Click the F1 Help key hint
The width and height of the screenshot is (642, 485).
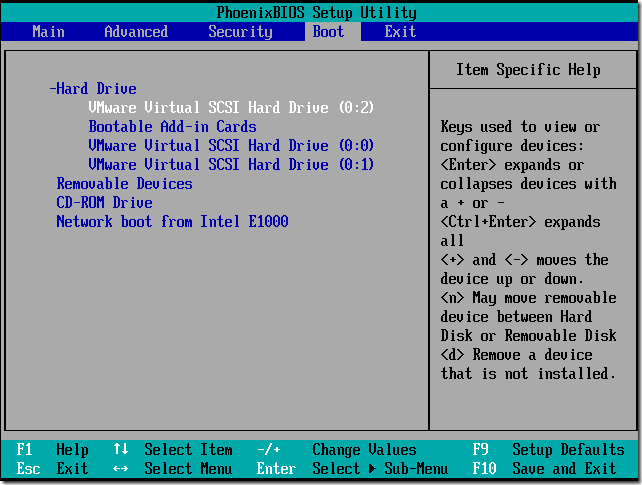coord(52,449)
